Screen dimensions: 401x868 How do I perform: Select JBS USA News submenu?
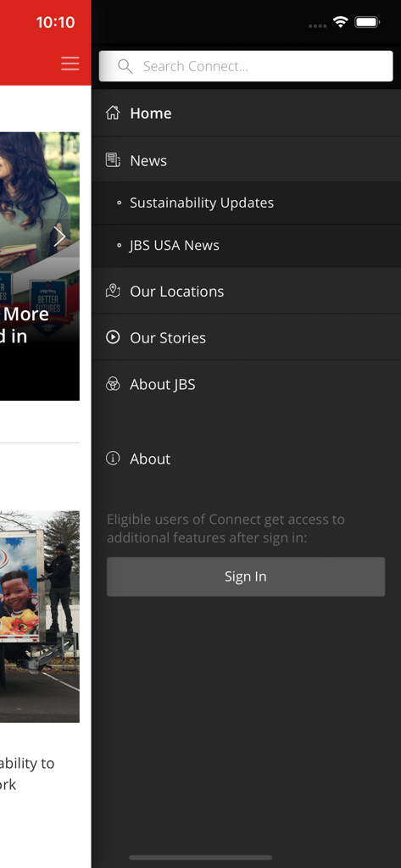(x=247, y=246)
